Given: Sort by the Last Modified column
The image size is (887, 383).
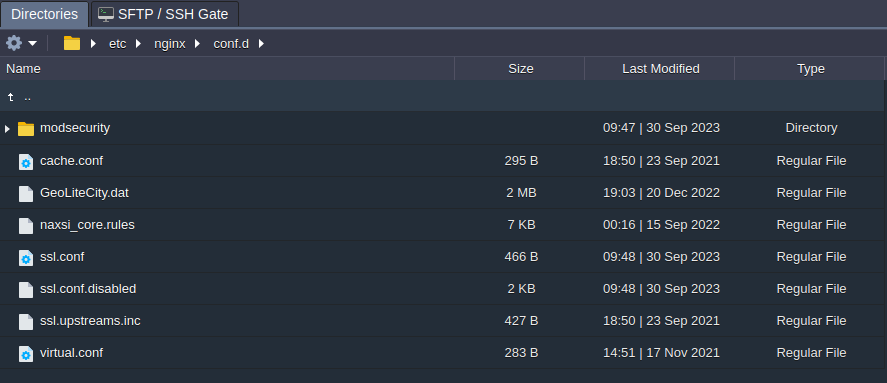Looking at the screenshot, I should (x=660, y=68).
